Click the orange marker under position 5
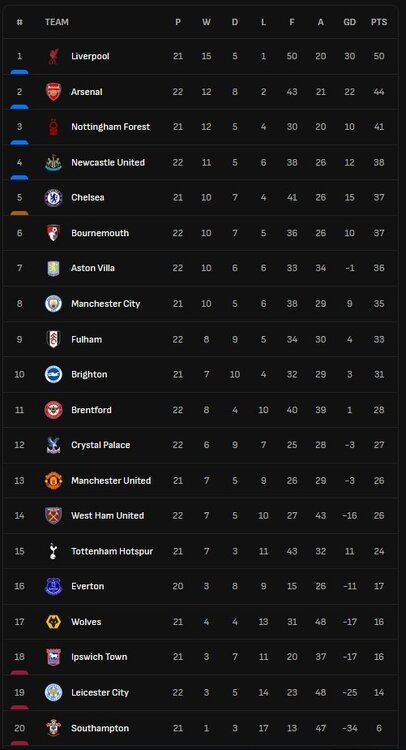 19,213
